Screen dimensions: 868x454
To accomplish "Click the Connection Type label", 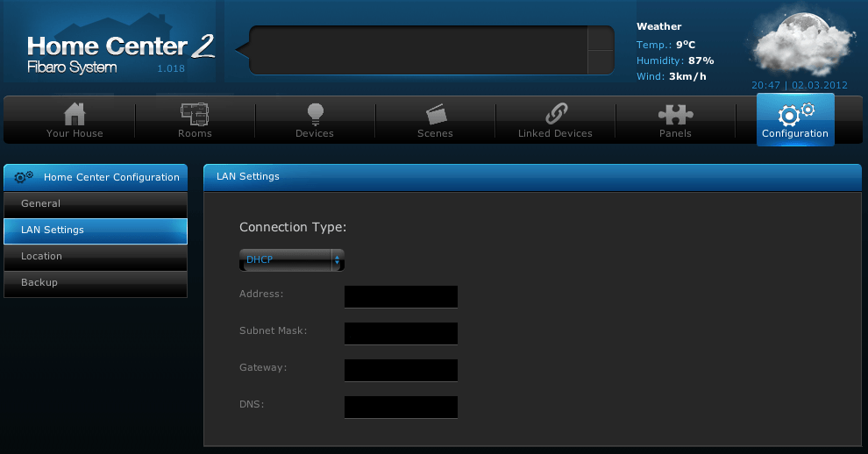I will pos(293,228).
